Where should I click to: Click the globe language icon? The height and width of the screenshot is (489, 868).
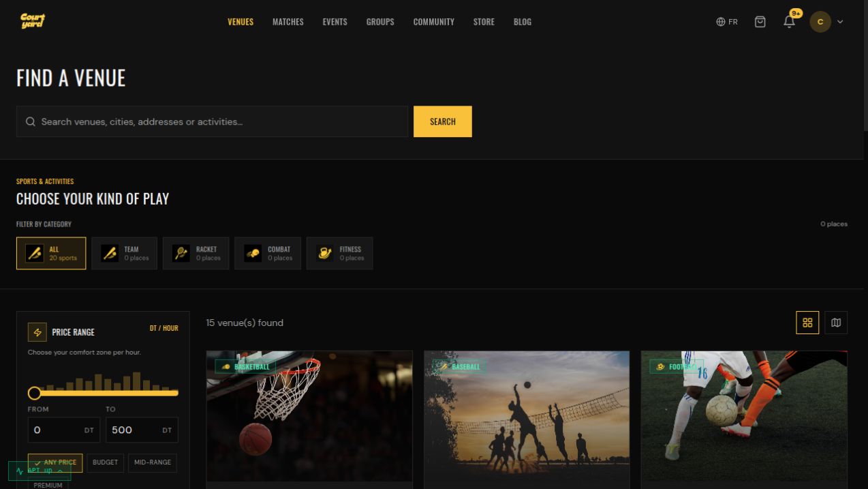pos(721,22)
